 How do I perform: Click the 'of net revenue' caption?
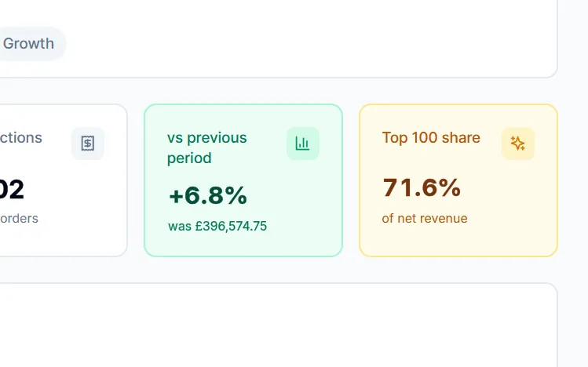coord(425,218)
